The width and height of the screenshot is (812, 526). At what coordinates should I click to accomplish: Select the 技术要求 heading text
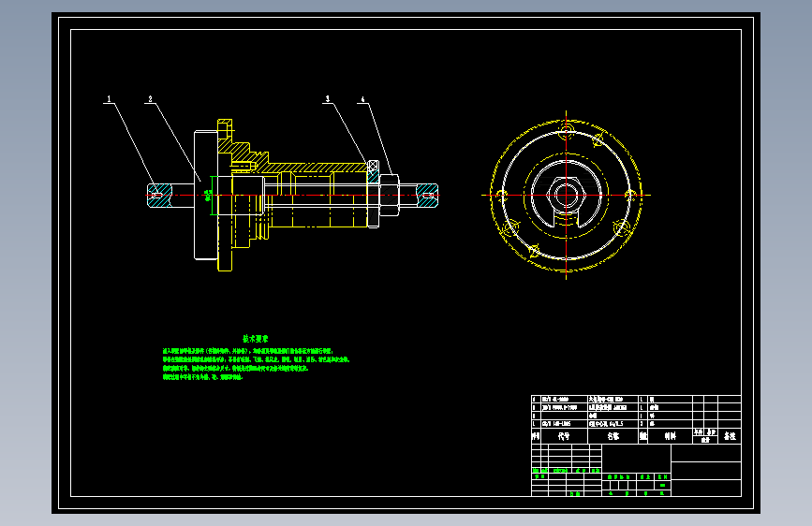point(256,339)
